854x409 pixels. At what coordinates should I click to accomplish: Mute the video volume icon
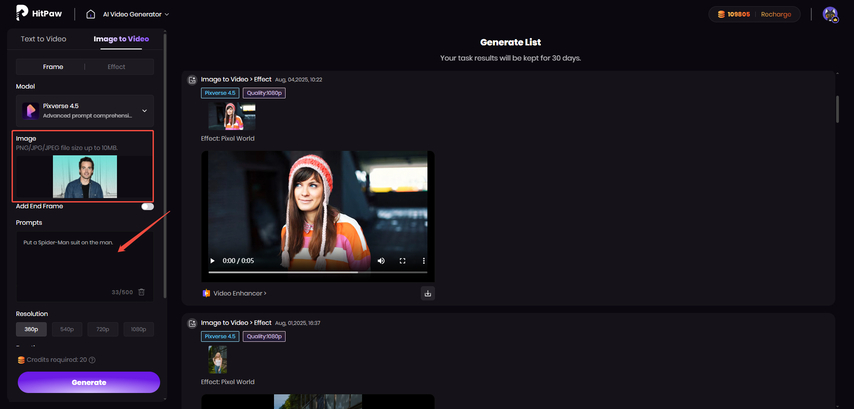click(x=381, y=261)
